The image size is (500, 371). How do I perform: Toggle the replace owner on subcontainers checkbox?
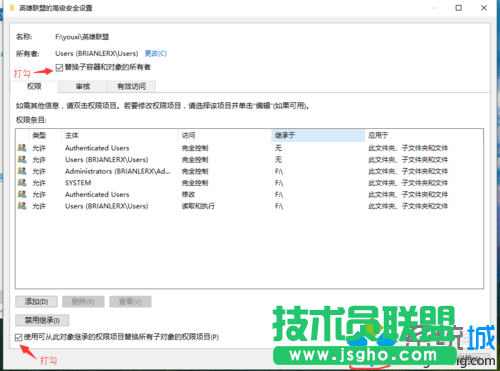coord(59,68)
